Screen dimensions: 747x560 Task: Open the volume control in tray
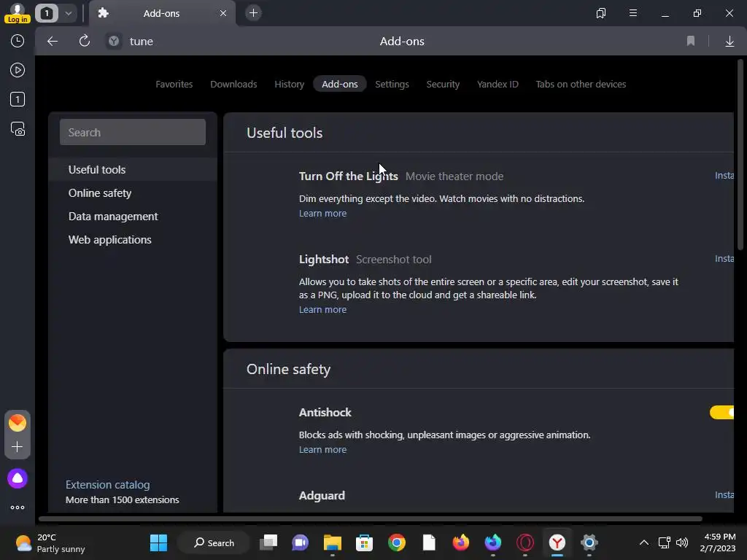682,542
